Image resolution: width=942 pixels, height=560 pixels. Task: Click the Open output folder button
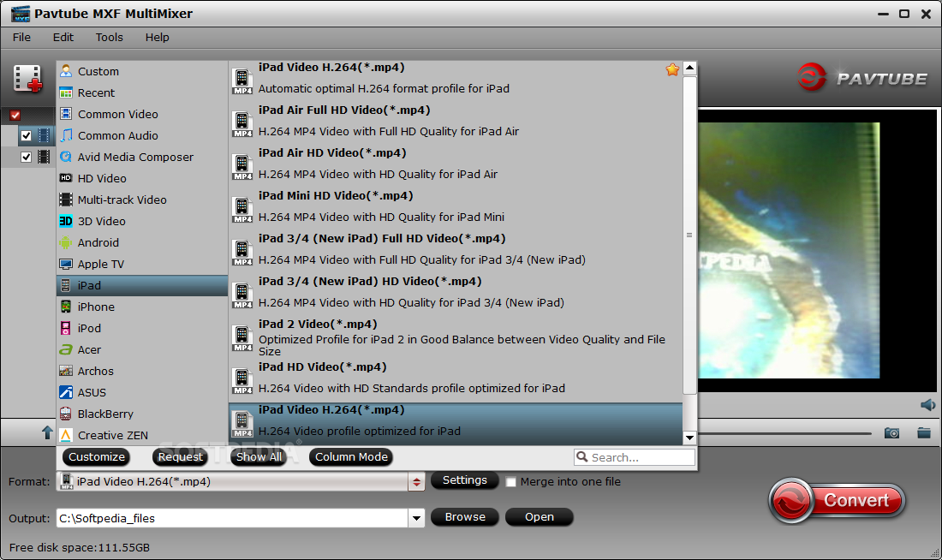pos(540,517)
